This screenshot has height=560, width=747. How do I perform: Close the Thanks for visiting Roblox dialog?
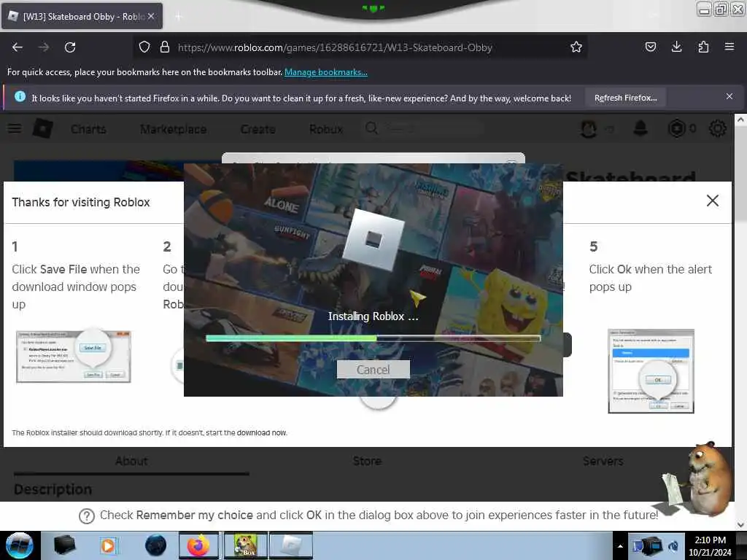coord(712,201)
